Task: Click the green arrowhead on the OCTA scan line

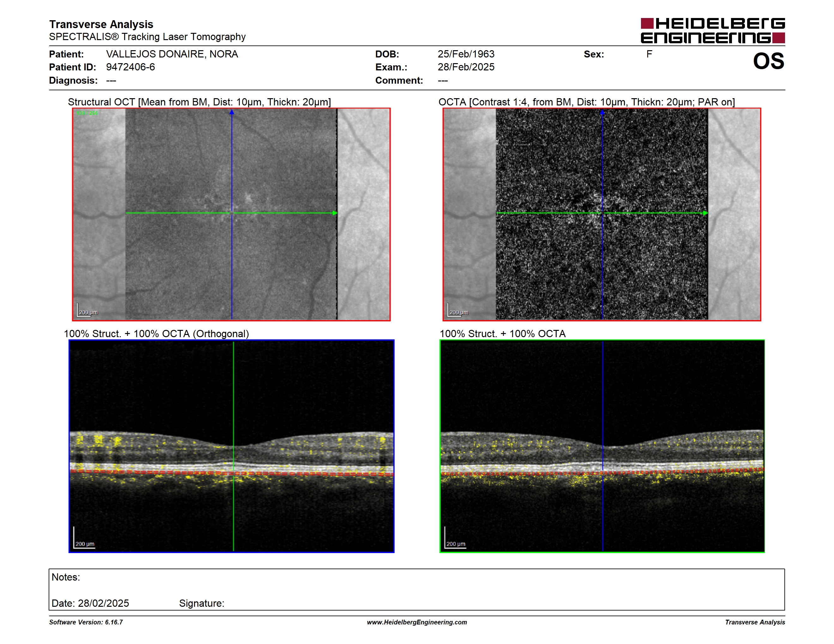Action: 705,213
